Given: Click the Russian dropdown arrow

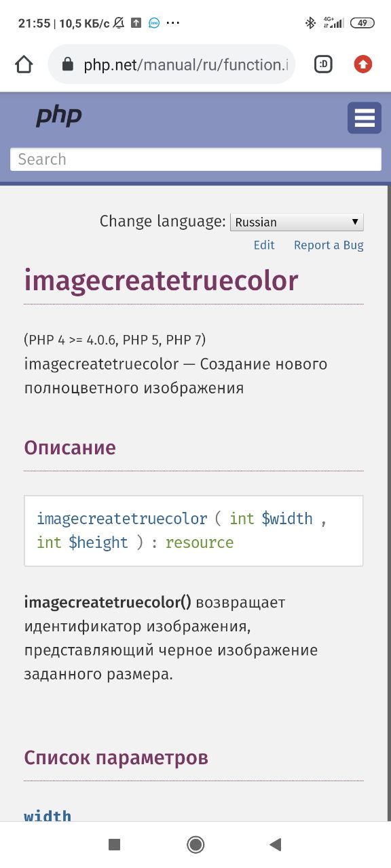Looking at the screenshot, I should (354, 222).
